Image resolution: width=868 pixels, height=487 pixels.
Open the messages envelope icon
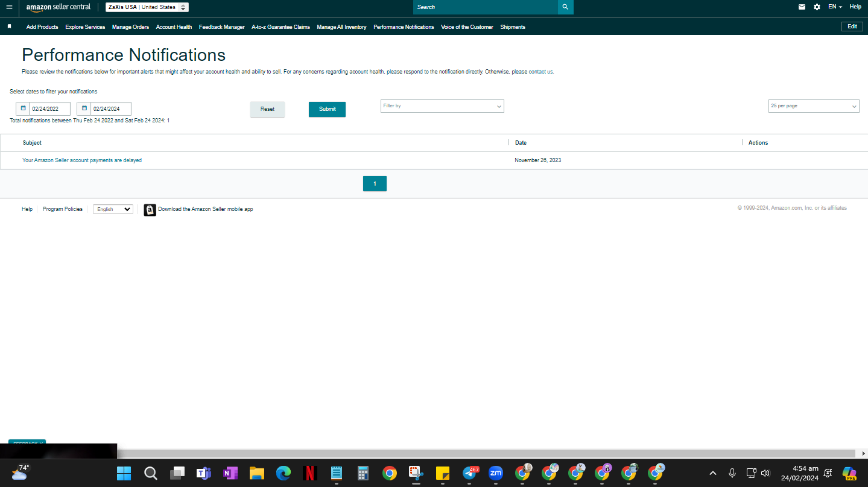point(802,7)
